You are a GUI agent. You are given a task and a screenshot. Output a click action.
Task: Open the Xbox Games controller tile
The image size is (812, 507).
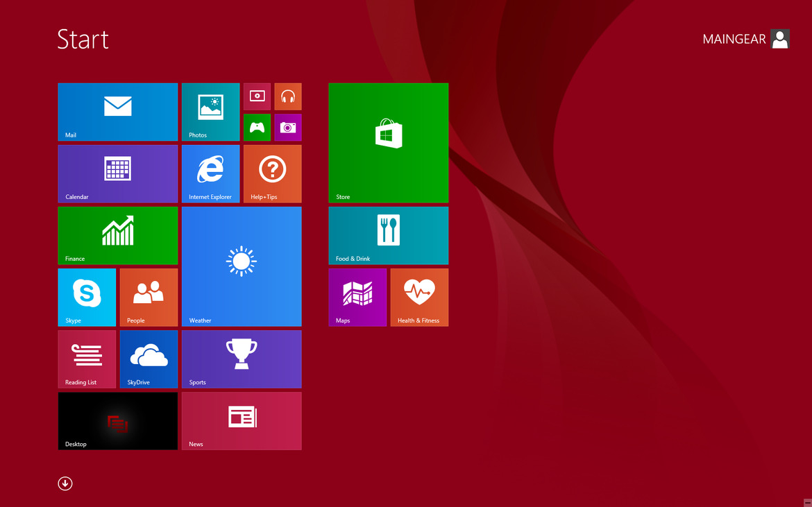click(x=257, y=127)
